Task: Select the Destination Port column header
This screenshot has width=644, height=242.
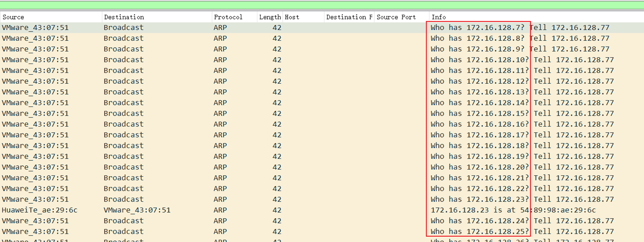Action: click(x=349, y=17)
